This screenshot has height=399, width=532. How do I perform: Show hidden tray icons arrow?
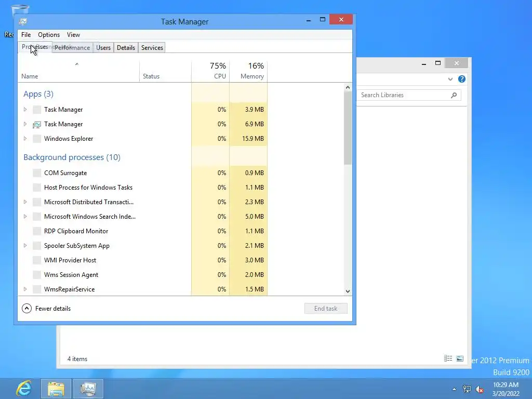[454, 389]
